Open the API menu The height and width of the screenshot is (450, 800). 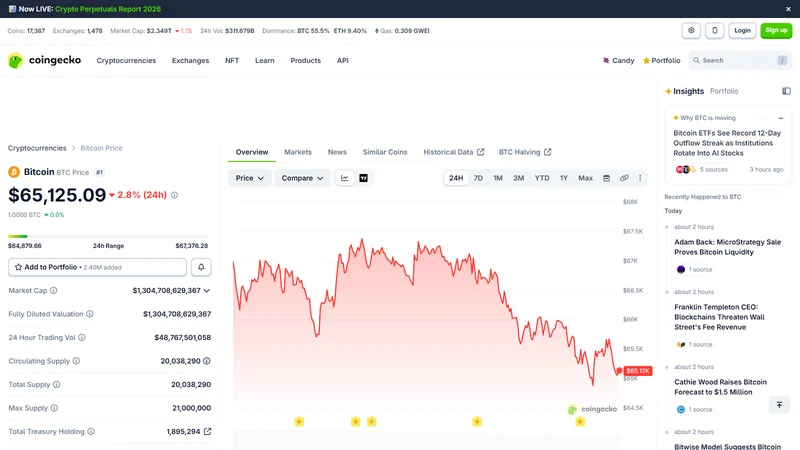[342, 60]
